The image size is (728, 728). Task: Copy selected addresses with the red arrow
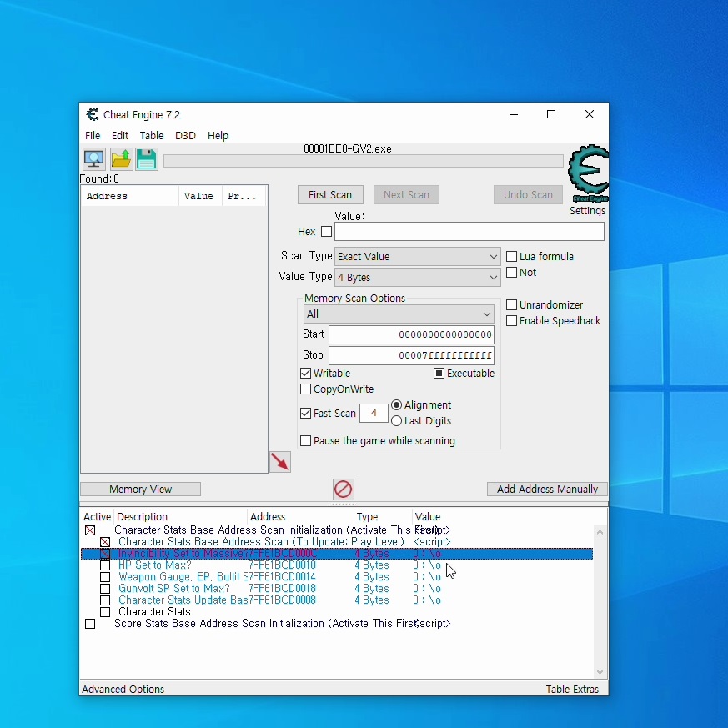(280, 462)
